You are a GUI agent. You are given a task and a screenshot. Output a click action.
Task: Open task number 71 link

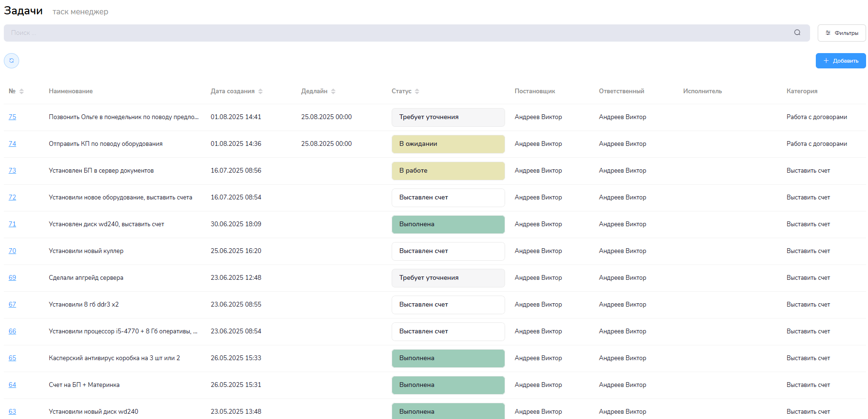(x=12, y=224)
